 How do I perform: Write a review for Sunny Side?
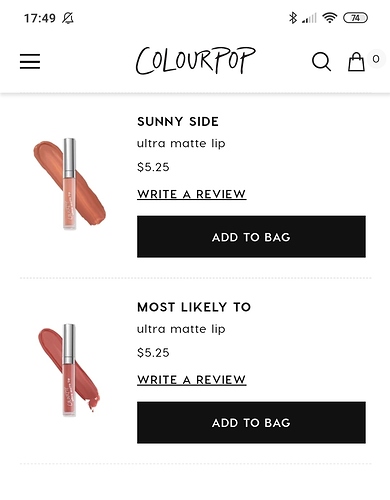pyautogui.click(x=192, y=194)
